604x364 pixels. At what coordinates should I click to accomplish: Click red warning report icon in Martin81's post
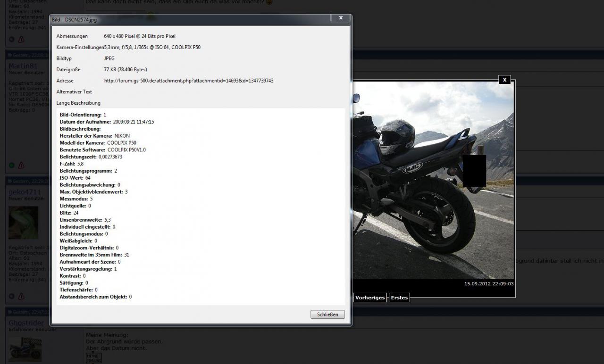click(21, 165)
